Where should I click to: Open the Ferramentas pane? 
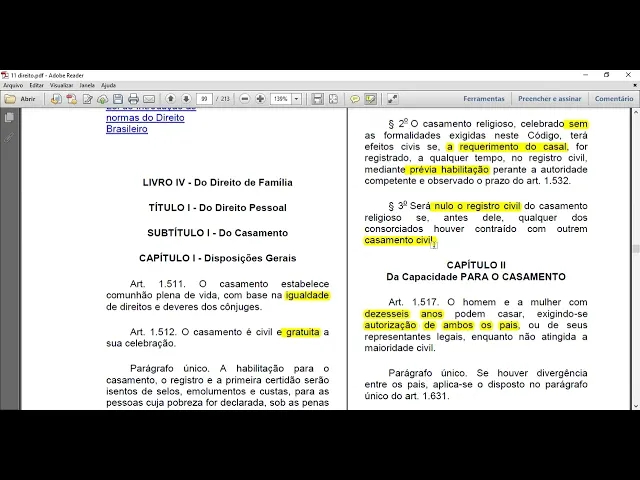tap(484, 99)
